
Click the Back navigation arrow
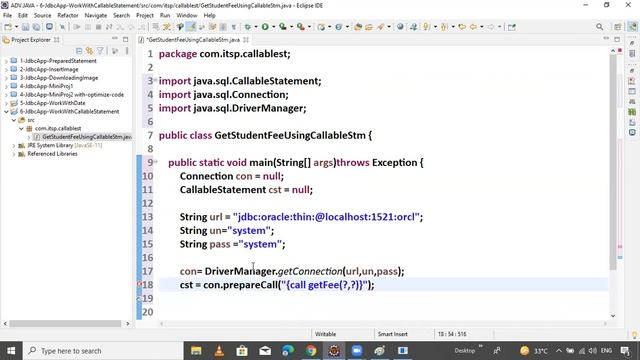473,27
